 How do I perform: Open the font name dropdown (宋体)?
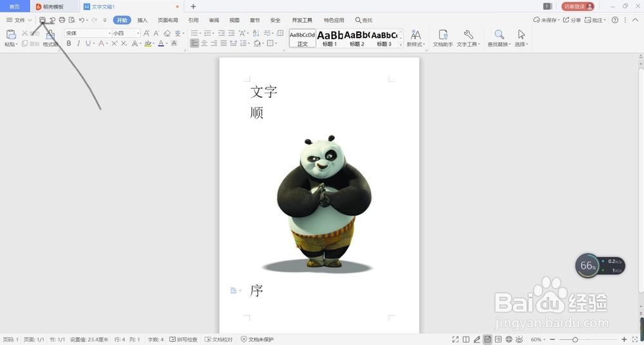[109, 33]
